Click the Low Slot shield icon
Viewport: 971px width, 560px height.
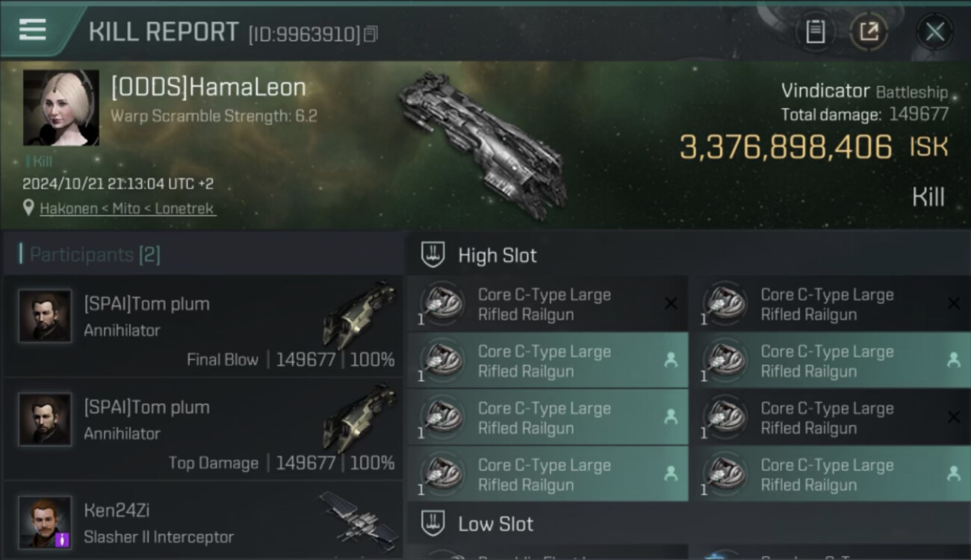point(433,523)
